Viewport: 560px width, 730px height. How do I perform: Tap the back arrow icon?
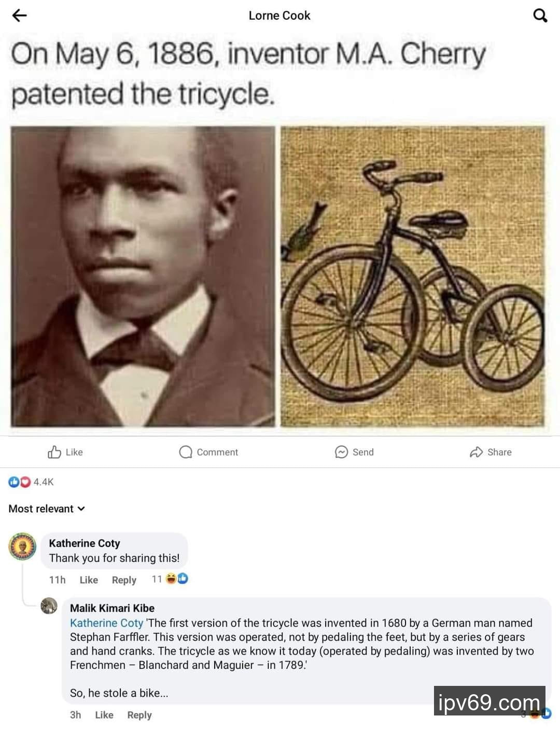tap(19, 16)
